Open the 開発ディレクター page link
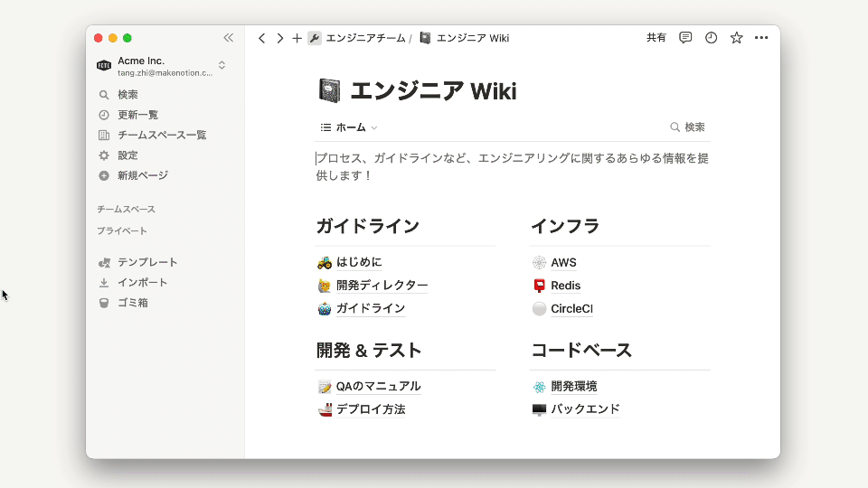Image resolution: width=868 pixels, height=488 pixels. (x=382, y=286)
